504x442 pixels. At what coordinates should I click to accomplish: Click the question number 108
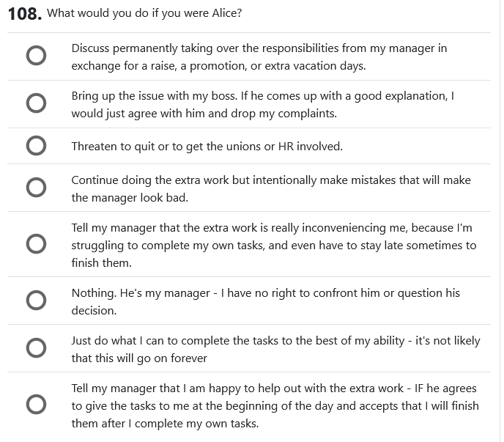tap(23, 14)
